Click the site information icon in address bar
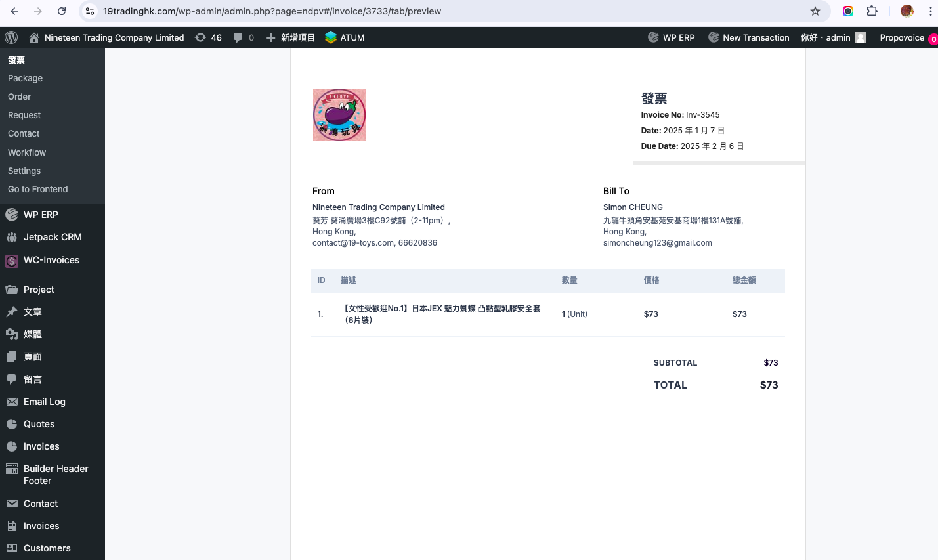The height and width of the screenshot is (560, 938). pos(90,11)
